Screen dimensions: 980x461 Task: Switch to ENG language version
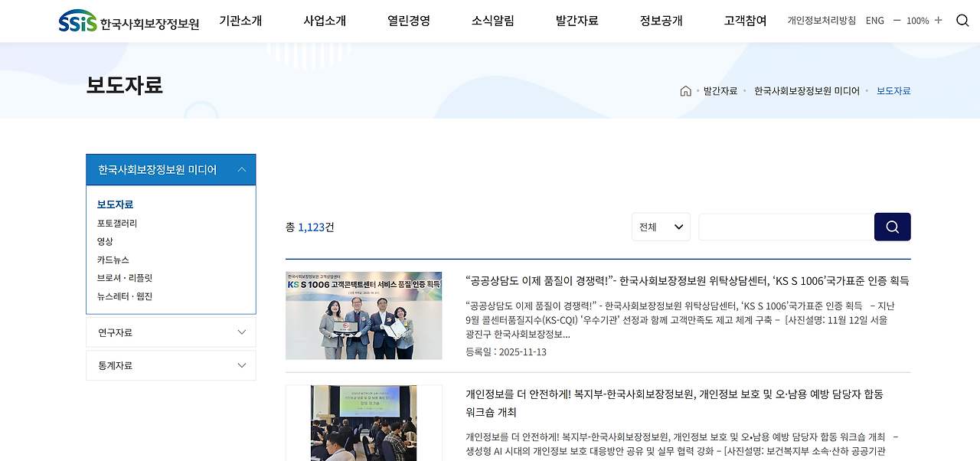pos(875,21)
